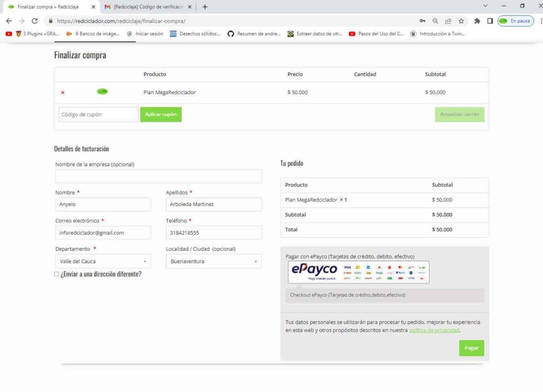Click the zoom magnifier icon in address bar
This screenshot has width=543, height=392.
pyautogui.click(x=435, y=21)
